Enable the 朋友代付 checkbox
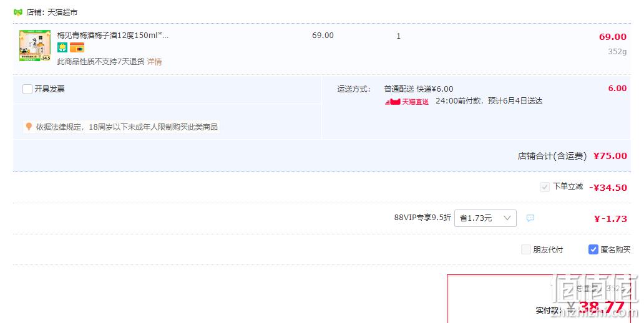The width and height of the screenshot is (644, 323). point(525,249)
